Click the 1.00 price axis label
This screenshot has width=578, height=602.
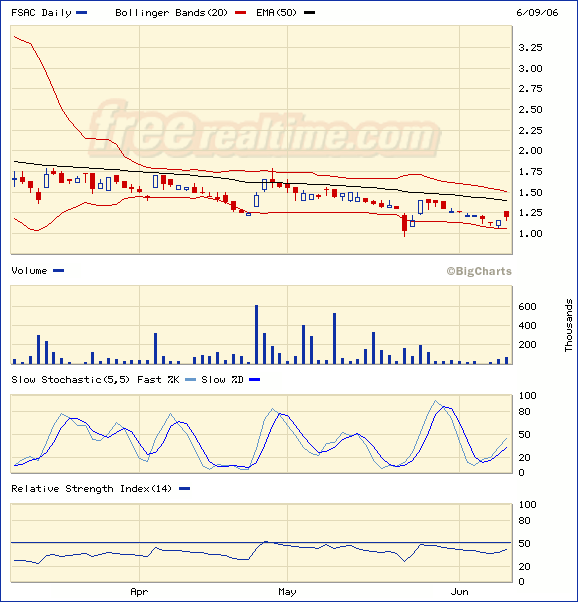click(530, 233)
